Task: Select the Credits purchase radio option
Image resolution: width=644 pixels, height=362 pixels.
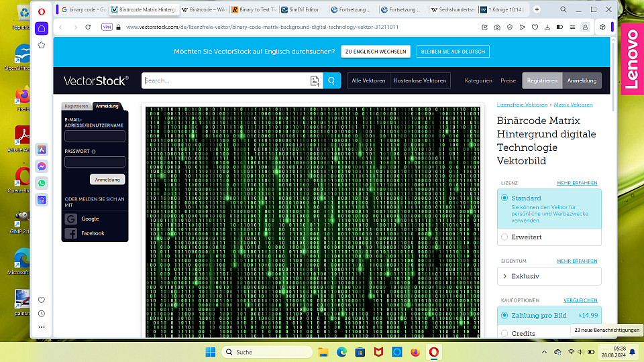Action: click(504, 333)
